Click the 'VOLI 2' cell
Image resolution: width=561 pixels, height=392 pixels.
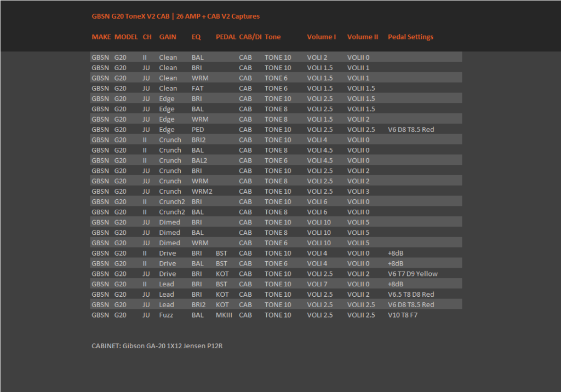tap(317, 57)
